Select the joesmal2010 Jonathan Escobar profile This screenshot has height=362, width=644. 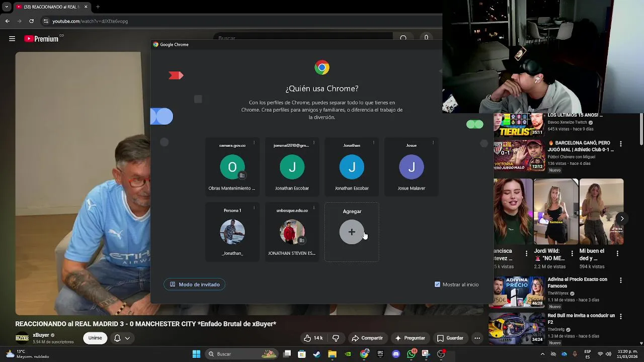tap(292, 167)
